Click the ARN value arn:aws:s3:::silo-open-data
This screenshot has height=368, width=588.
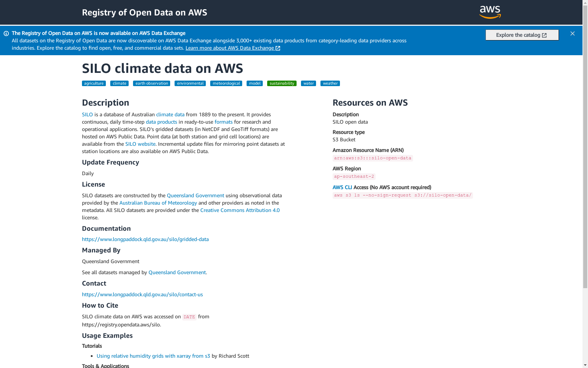[x=373, y=158]
